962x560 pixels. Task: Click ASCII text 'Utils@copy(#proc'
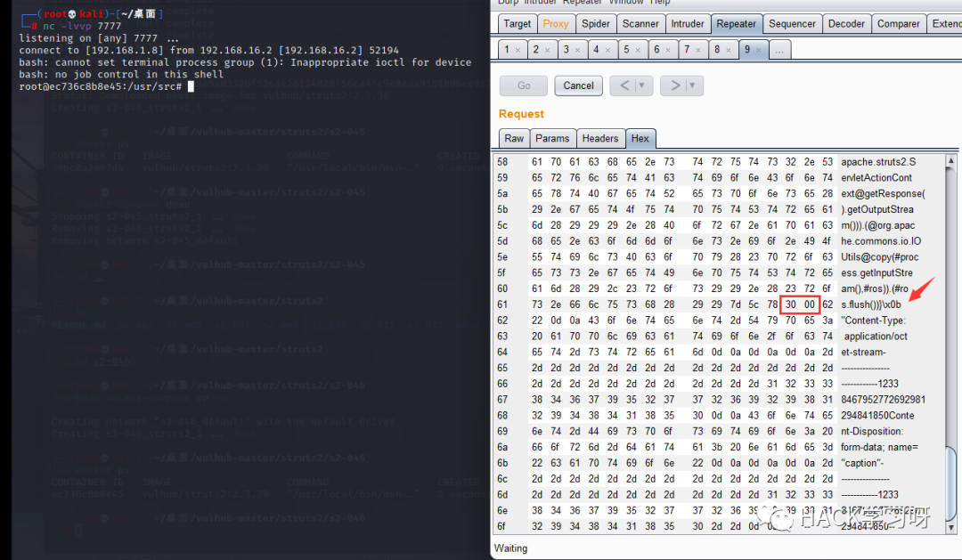point(879,257)
